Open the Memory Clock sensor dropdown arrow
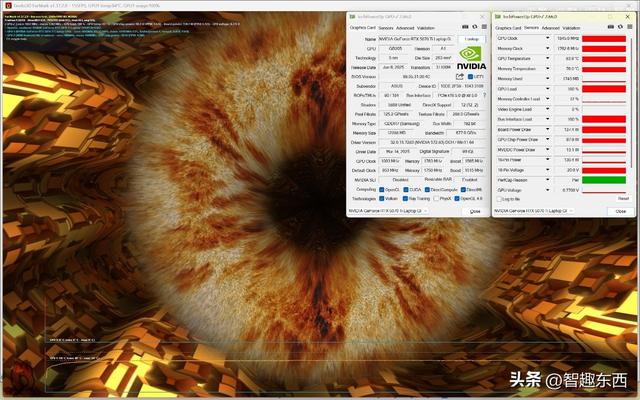The height and width of the screenshot is (400, 640). [x=548, y=48]
